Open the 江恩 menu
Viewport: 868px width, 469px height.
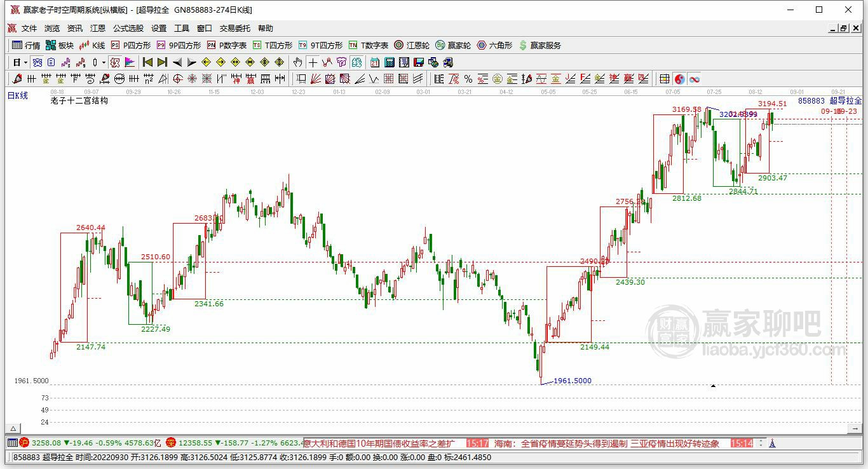click(x=98, y=29)
